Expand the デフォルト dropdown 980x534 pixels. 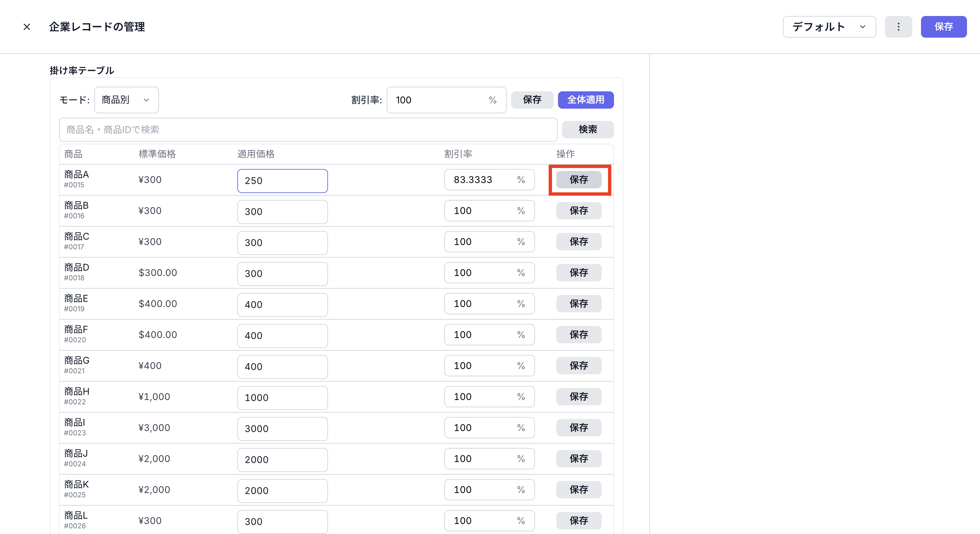point(829,27)
